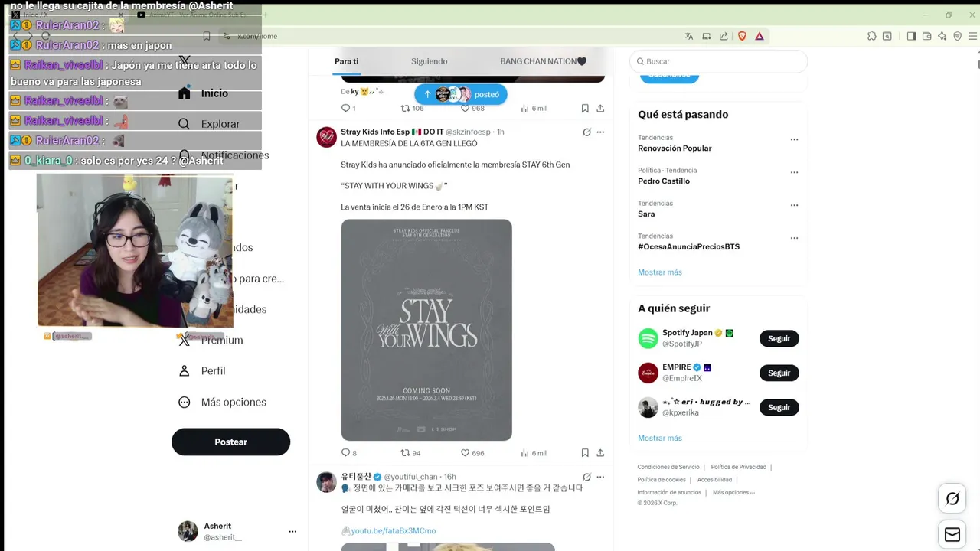Open options for Pedro Castillo trend

[794, 172]
